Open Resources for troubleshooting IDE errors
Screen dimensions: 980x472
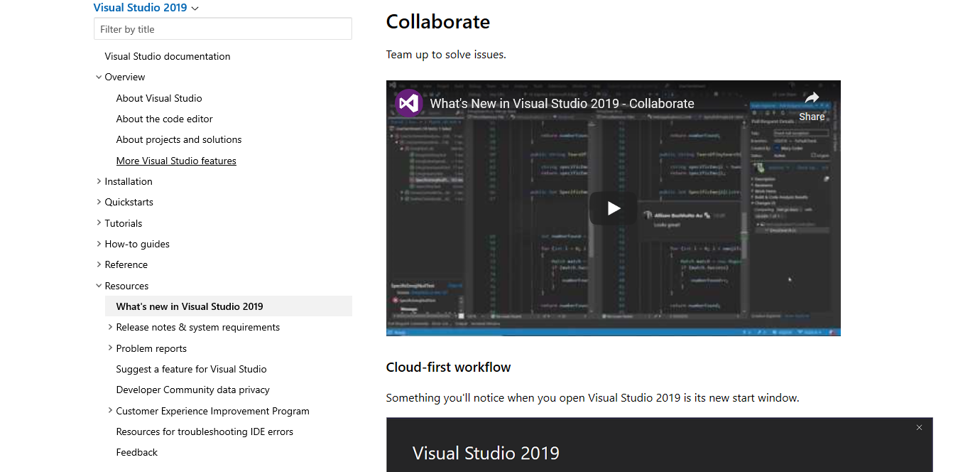tap(205, 431)
